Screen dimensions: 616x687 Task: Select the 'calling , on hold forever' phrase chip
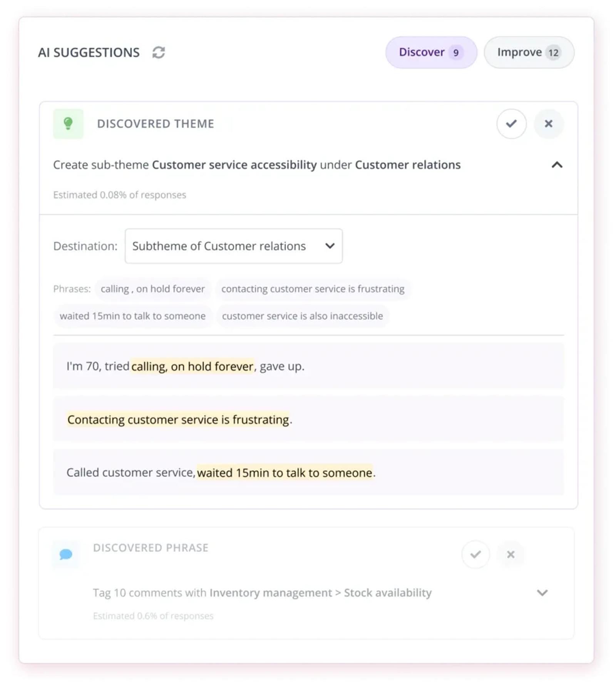click(x=152, y=289)
